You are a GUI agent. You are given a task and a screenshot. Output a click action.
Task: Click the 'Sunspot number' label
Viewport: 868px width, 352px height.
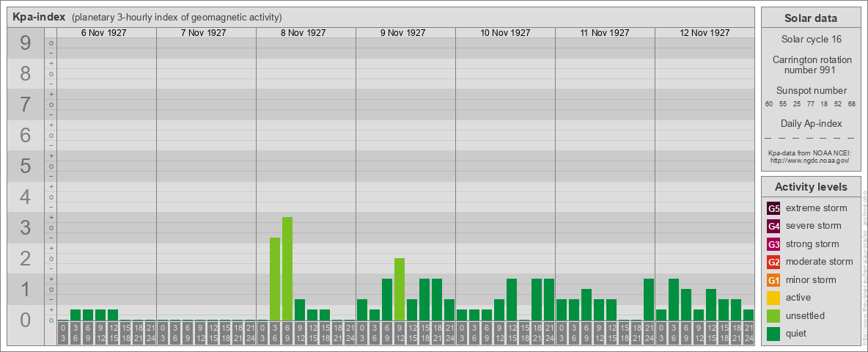point(811,90)
